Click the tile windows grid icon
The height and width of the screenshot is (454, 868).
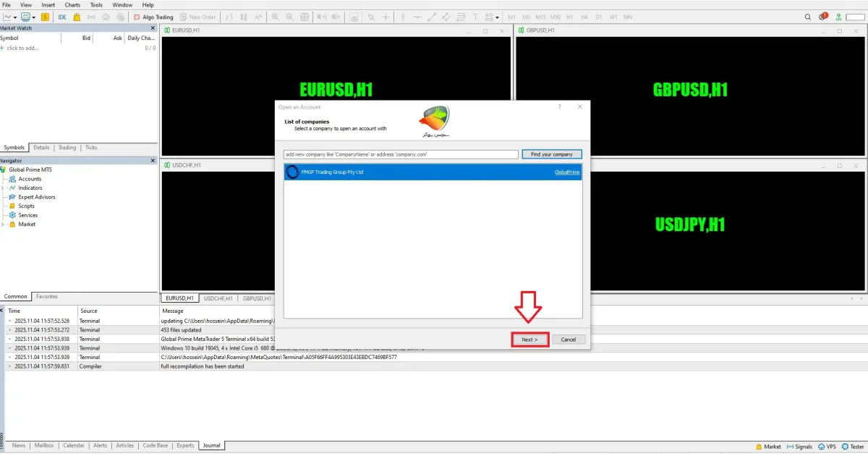[x=305, y=17]
